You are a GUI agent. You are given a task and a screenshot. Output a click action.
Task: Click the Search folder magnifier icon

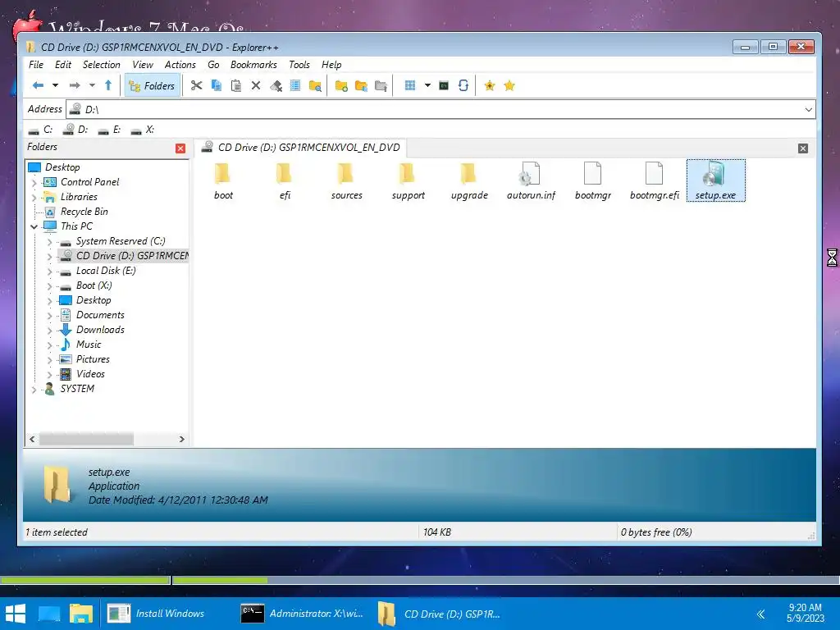[316, 85]
